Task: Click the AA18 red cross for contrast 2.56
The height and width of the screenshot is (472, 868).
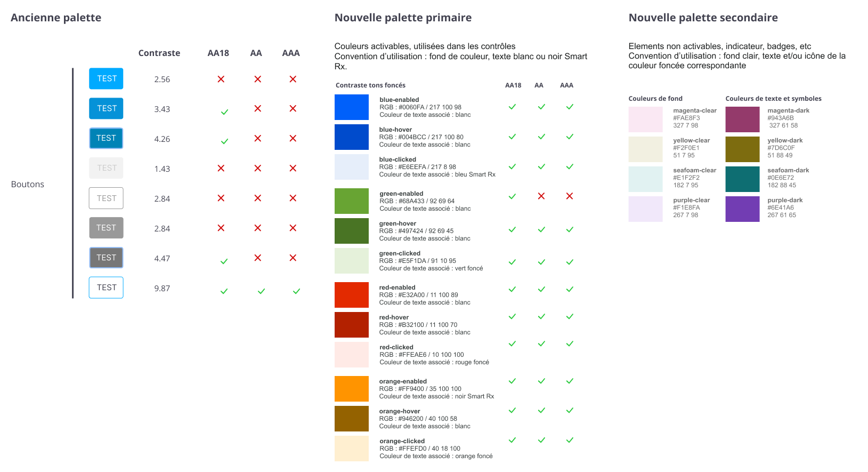Action: pos(221,79)
